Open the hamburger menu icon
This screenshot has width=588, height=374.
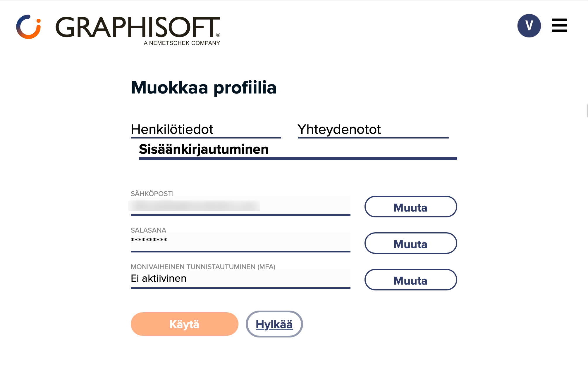point(559,25)
